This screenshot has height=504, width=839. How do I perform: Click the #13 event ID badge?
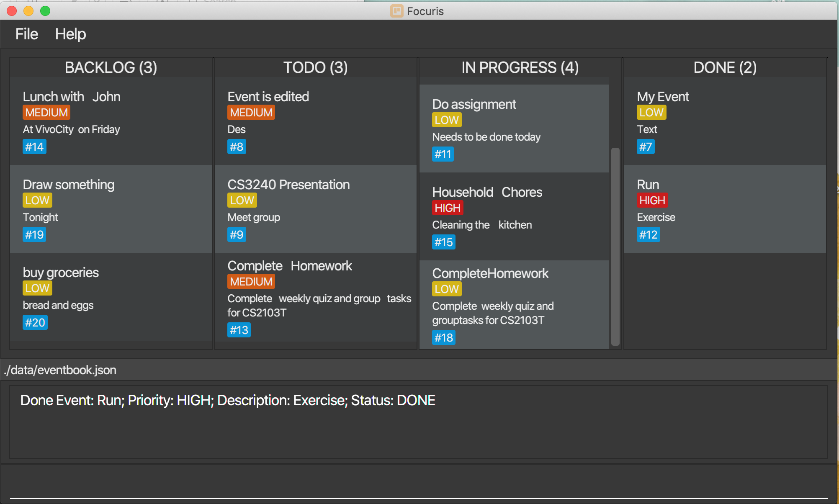[x=239, y=330]
